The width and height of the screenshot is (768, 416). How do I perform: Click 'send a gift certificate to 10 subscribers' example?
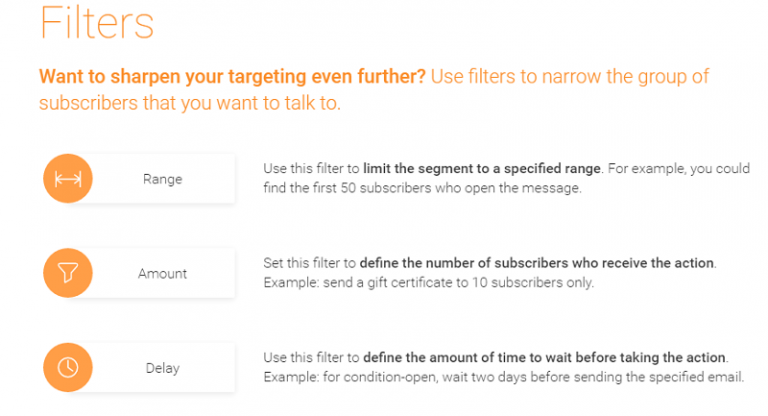pos(443,283)
